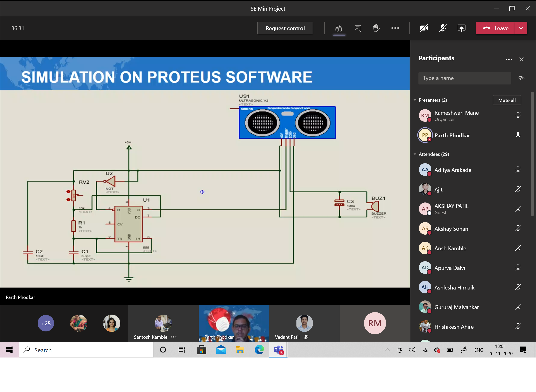This screenshot has height=392, width=536.
Task: Open more actions ellipsis in meeting toolbar
Action: (x=395, y=28)
